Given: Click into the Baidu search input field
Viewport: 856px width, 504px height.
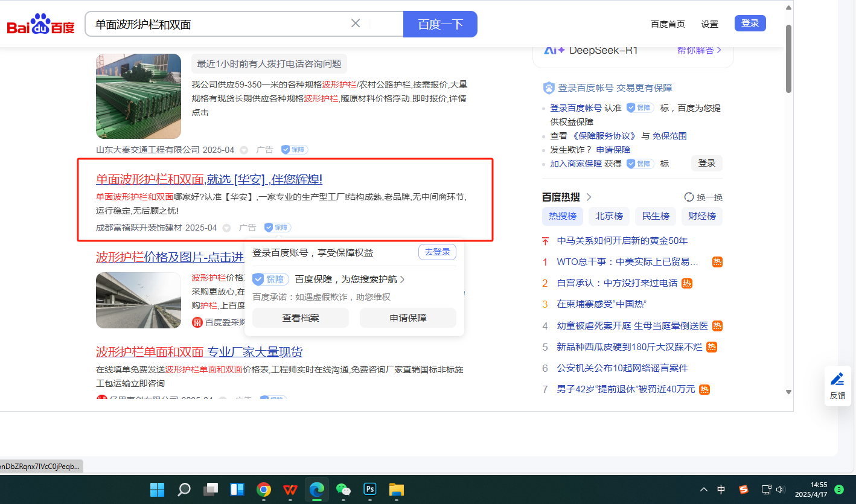Looking at the screenshot, I should click(x=217, y=24).
